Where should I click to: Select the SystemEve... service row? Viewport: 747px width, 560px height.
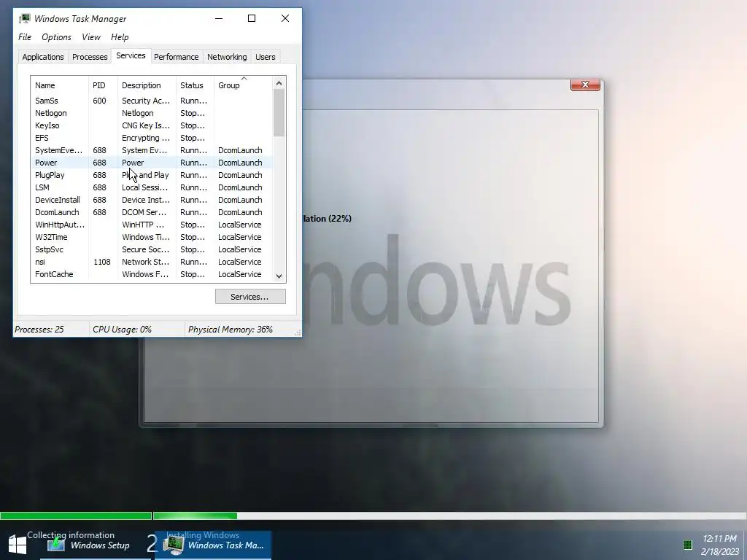tap(152, 150)
